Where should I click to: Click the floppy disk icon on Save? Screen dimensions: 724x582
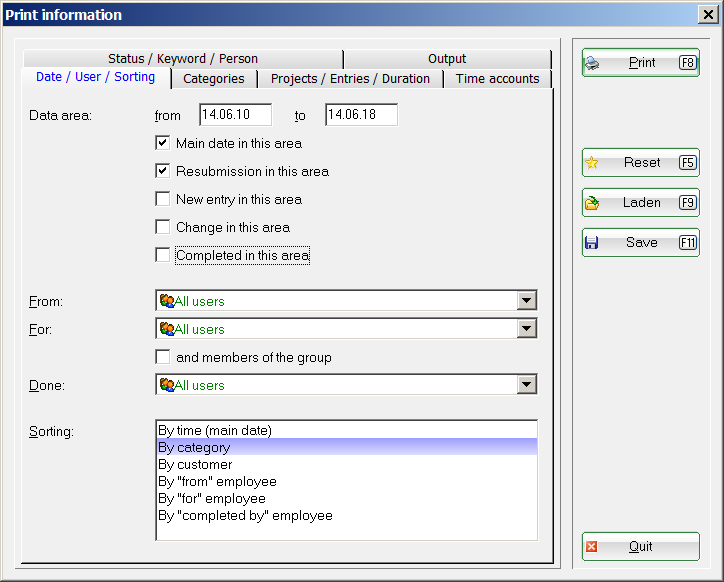(x=592, y=243)
